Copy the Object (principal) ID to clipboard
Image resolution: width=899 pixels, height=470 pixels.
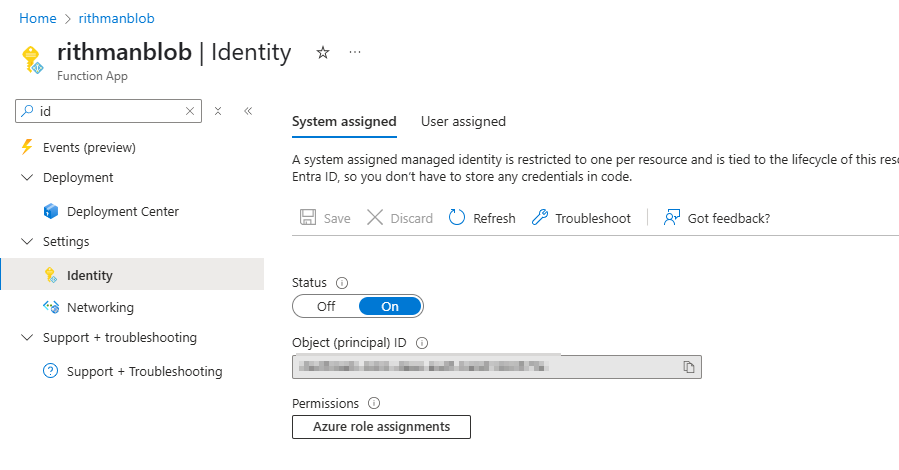pyautogui.click(x=689, y=367)
